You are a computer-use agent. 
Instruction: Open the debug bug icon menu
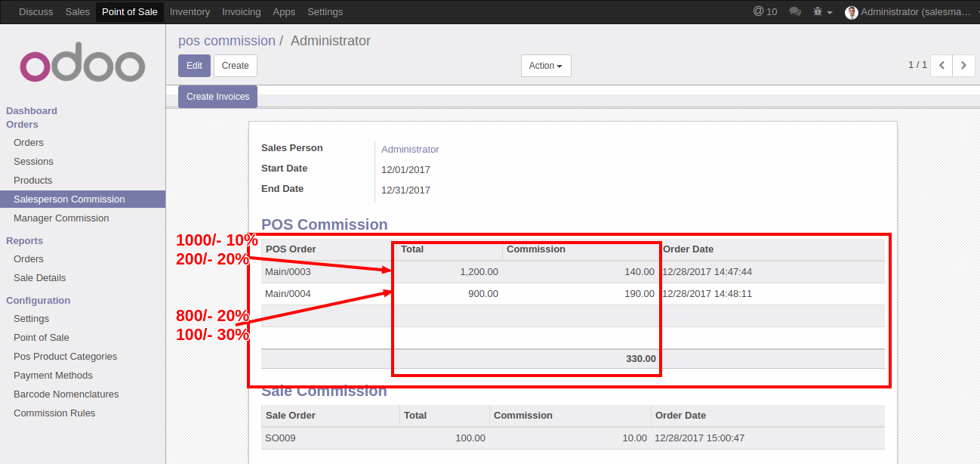point(822,12)
